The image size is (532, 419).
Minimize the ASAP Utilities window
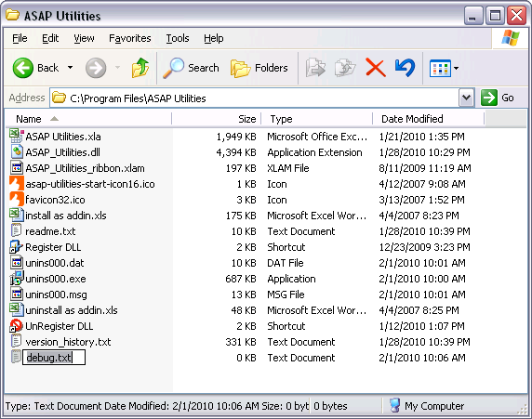click(x=473, y=15)
